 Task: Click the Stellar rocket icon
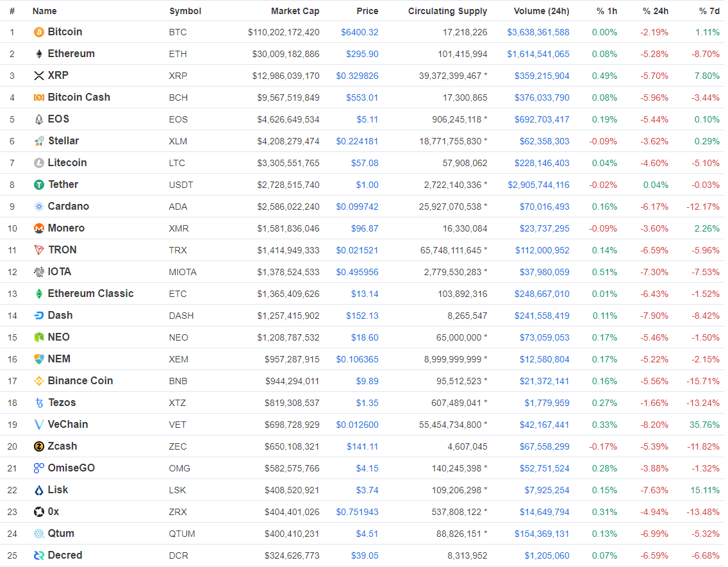(x=39, y=141)
